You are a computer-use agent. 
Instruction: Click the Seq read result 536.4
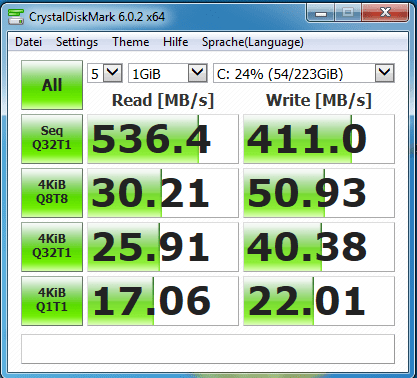pyautogui.click(x=163, y=139)
